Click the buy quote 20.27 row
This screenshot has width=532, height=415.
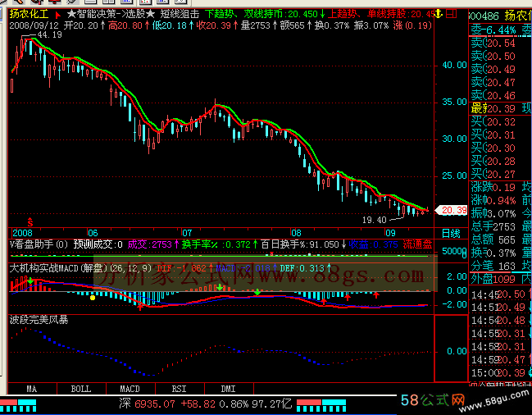pyautogui.click(x=493, y=175)
